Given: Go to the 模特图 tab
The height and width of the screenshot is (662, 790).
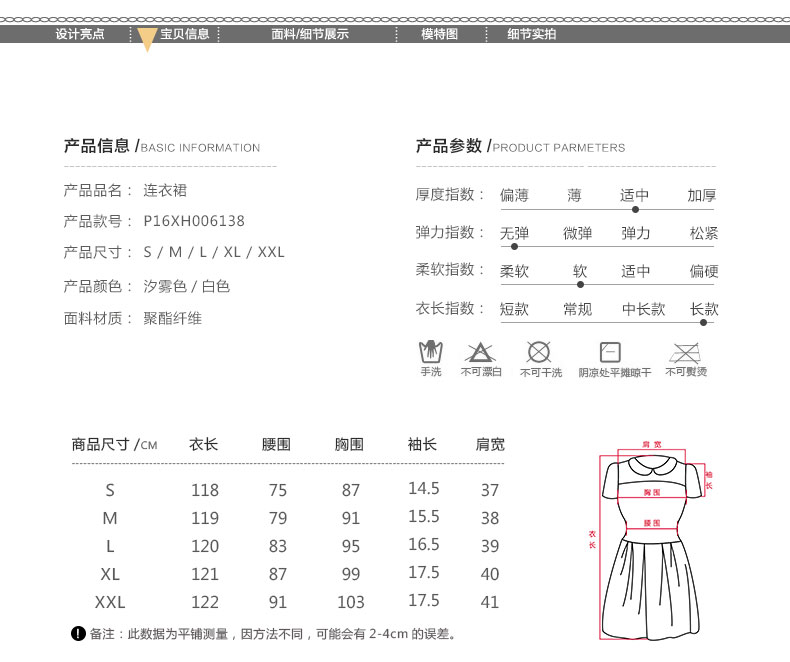Looking at the screenshot, I should [x=439, y=34].
